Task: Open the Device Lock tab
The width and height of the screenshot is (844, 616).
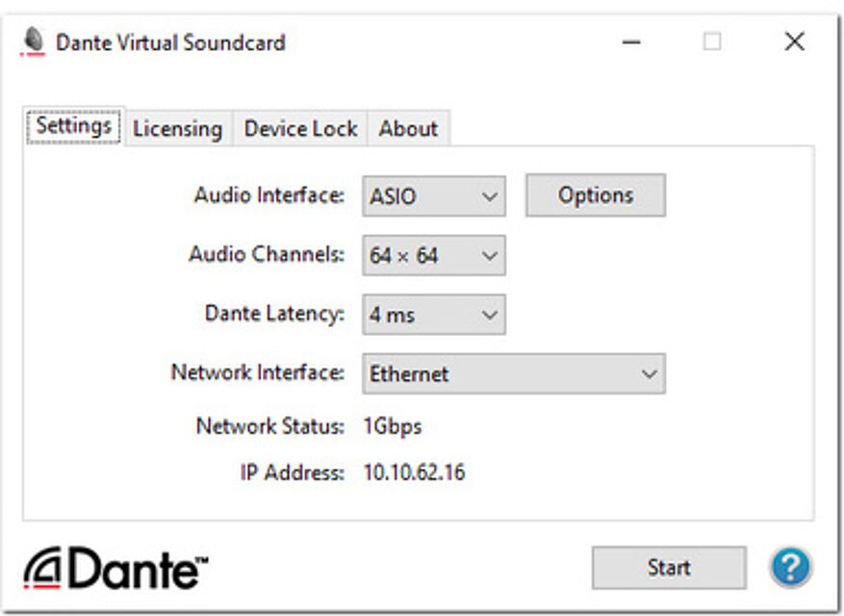Action: click(300, 129)
